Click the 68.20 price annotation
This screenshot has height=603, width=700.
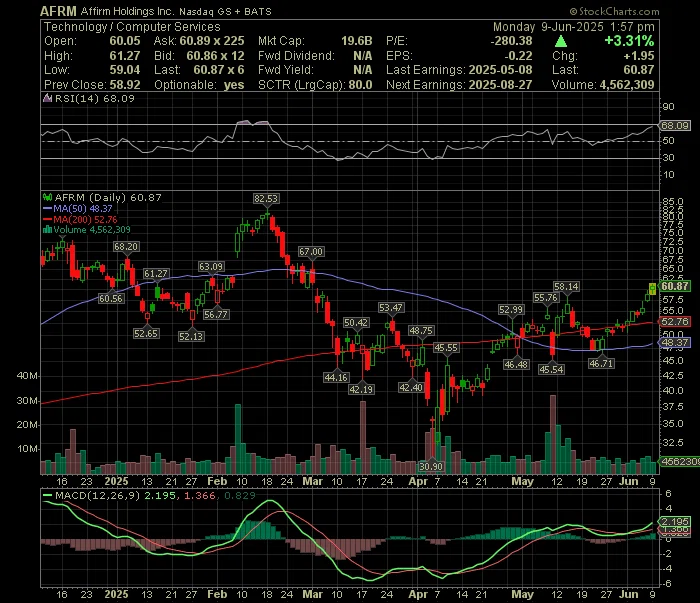pos(126,247)
